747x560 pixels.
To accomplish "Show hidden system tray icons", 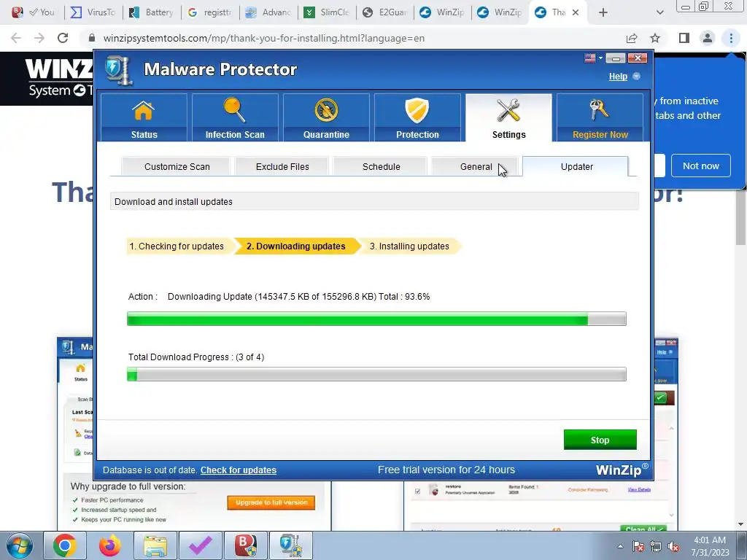I will (x=620, y=546).
